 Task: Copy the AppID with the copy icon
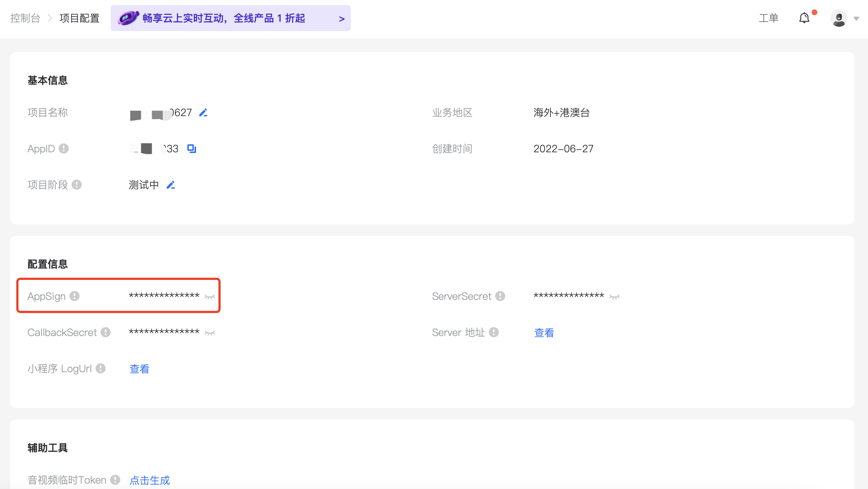point(191,149)
